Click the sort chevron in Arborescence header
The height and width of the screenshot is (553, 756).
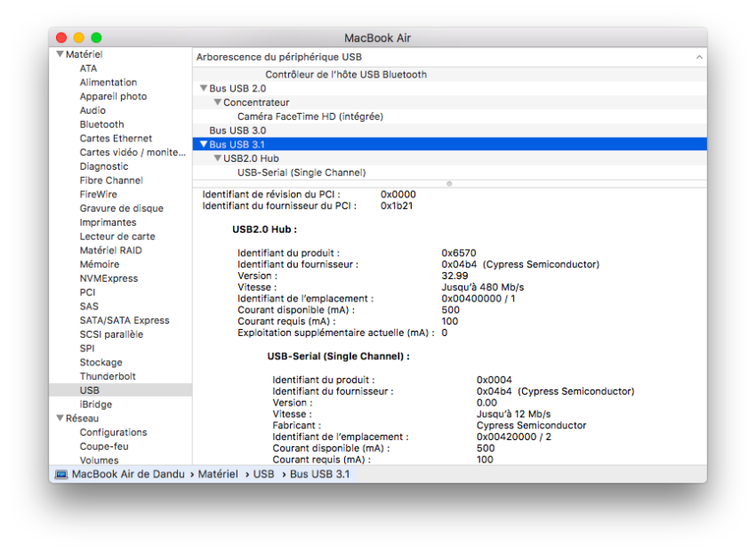(698, 58)
